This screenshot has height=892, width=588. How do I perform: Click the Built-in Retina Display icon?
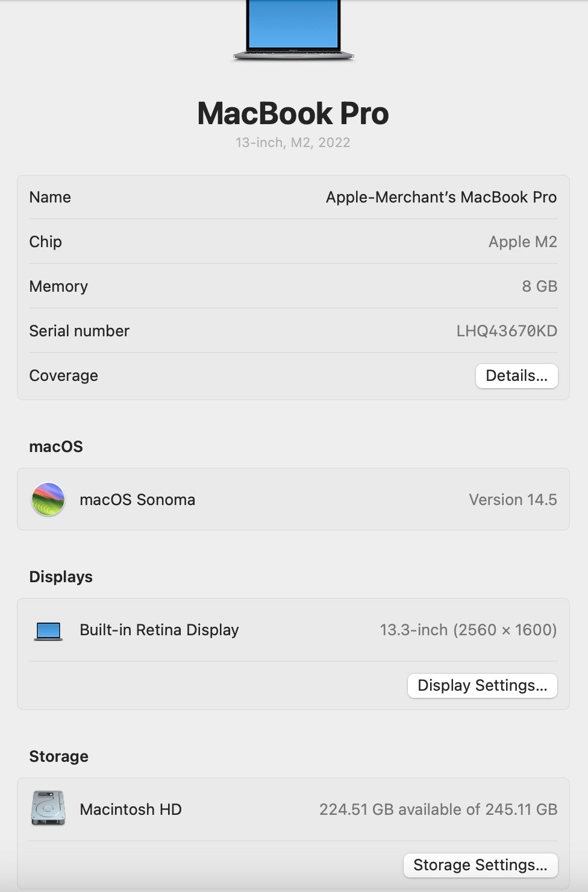48,630
